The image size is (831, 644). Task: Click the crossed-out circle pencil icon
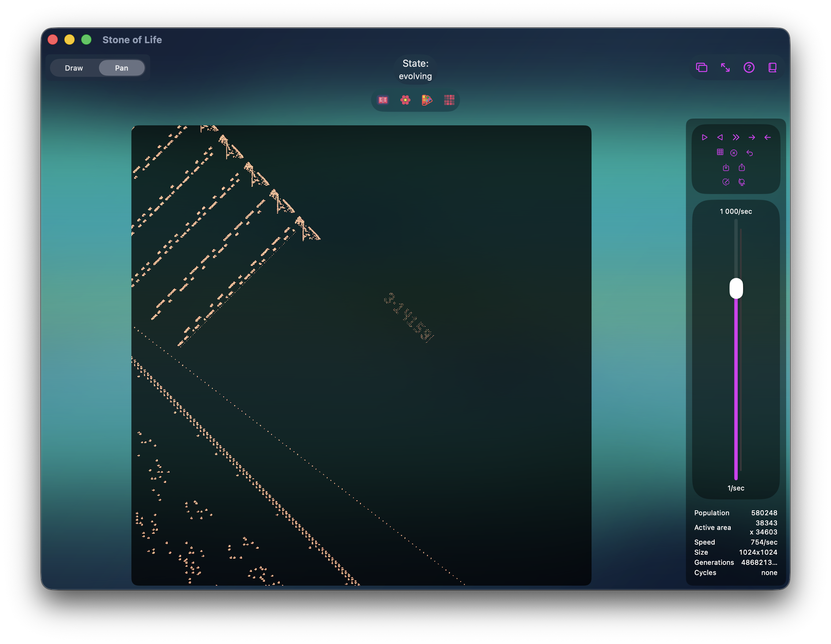(726, 182)
